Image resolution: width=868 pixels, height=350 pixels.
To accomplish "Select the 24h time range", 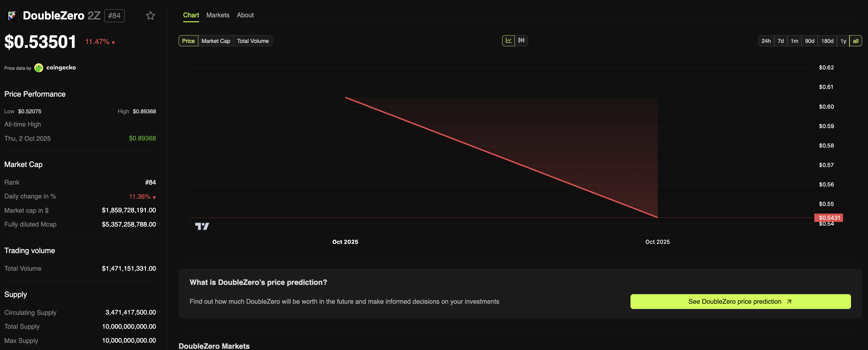I will 766,41.
